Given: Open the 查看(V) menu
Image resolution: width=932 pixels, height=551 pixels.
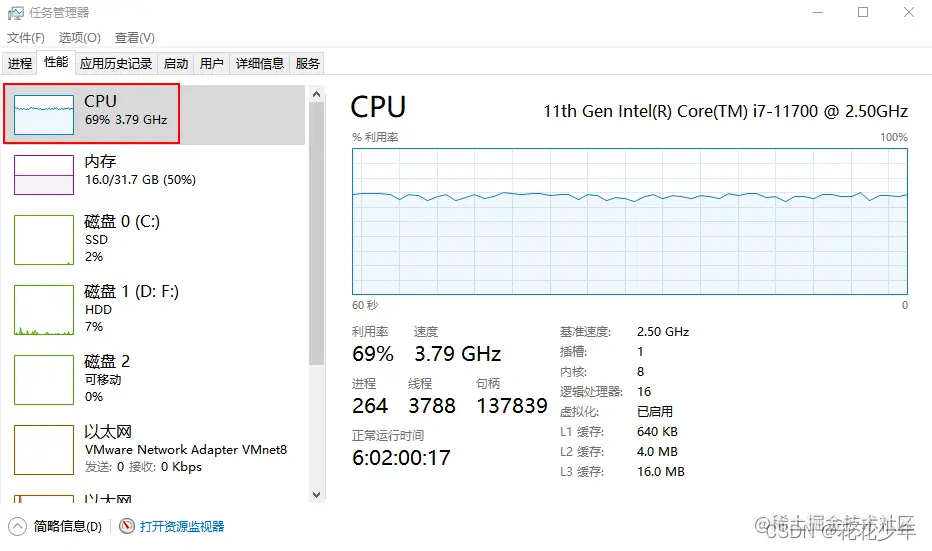Looking at the screenshot, I should tap(135, 38).
